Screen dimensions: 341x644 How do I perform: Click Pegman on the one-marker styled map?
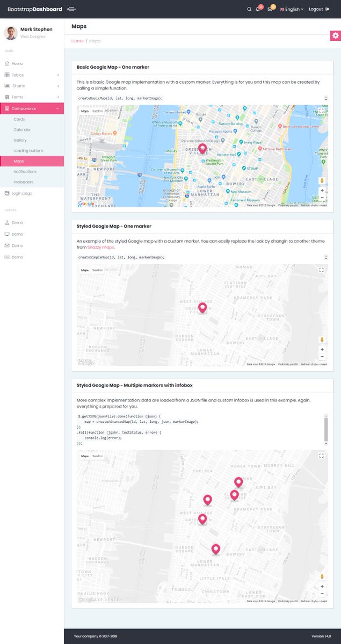click(x=322, y=340)
